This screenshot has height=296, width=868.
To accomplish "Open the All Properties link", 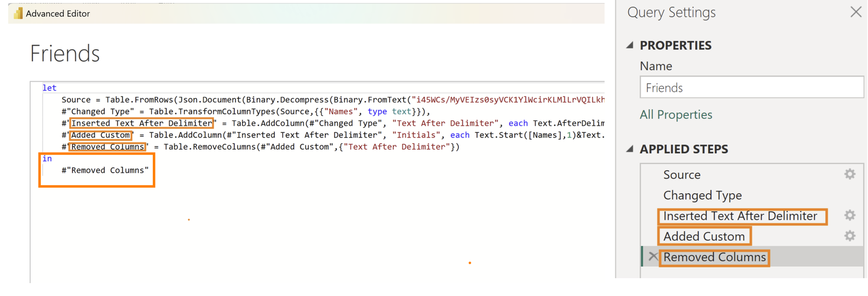I will point(676,115).
